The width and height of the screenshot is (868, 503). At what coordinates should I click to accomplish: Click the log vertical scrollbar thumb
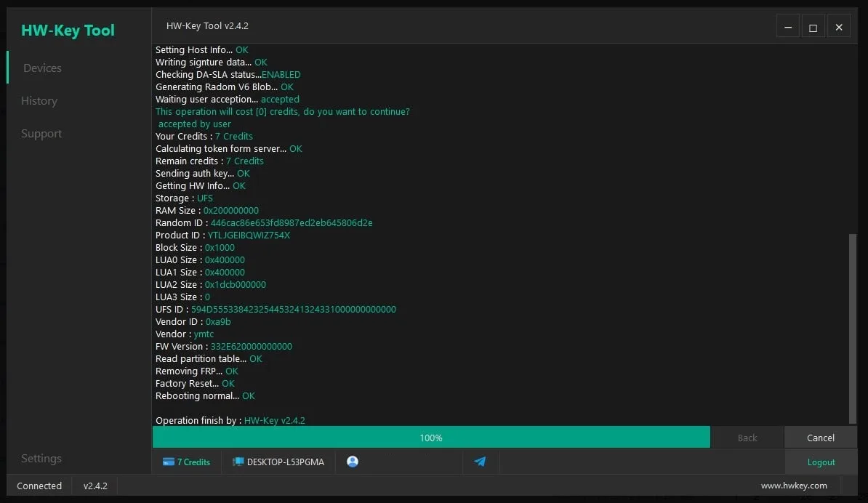click(853, 329)
